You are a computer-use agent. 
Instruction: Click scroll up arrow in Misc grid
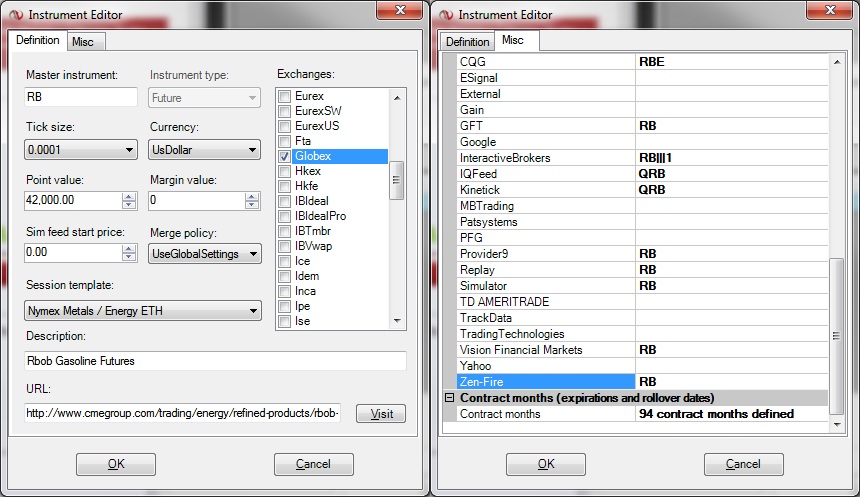[x=836, y=62]
